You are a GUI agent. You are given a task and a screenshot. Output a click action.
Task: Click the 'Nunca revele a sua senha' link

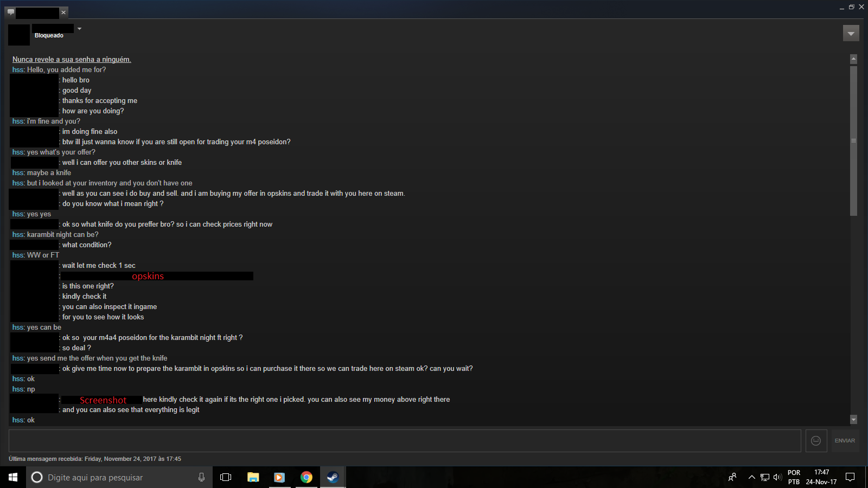72,60
